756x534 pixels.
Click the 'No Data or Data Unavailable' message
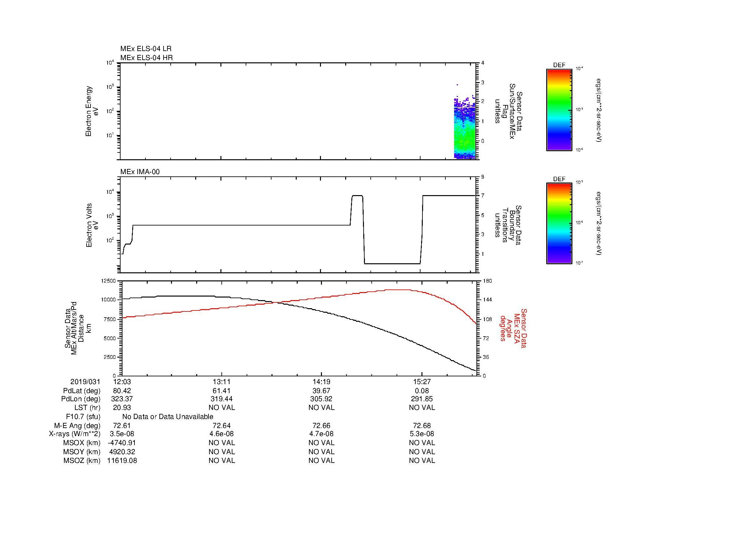click(x=168, y=417)
